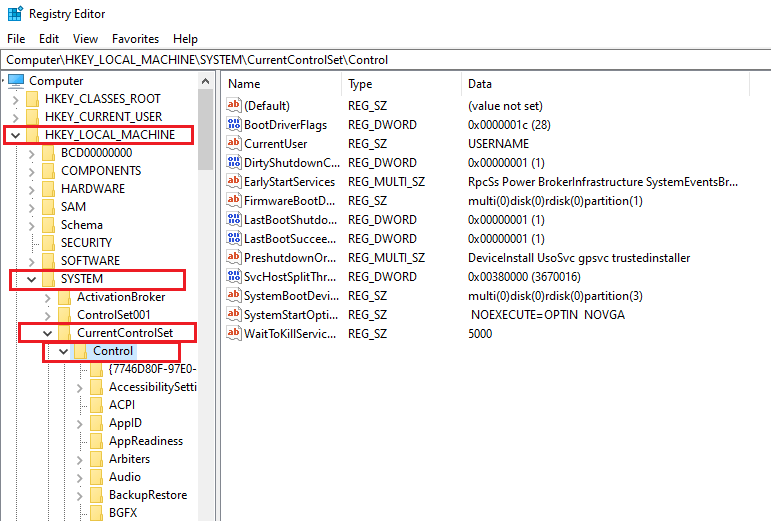Click the EarlyStartServices value icon

(234, 182)
